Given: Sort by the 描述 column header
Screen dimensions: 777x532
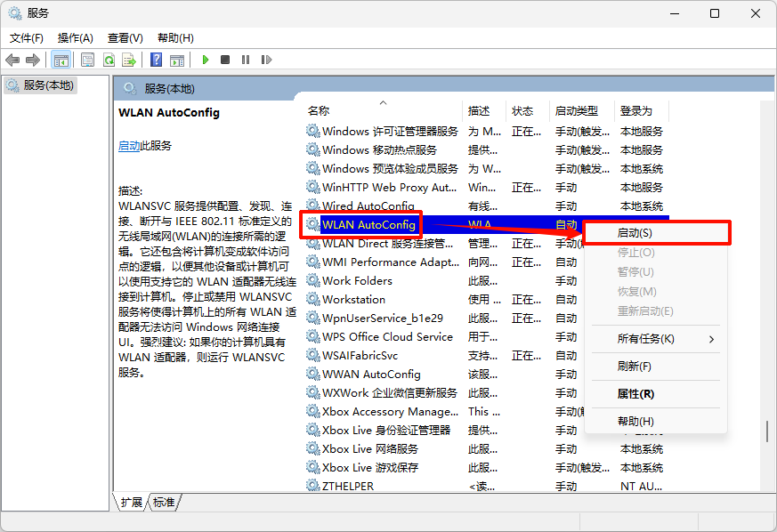Looking at the screenshot, I should point(484,111).
